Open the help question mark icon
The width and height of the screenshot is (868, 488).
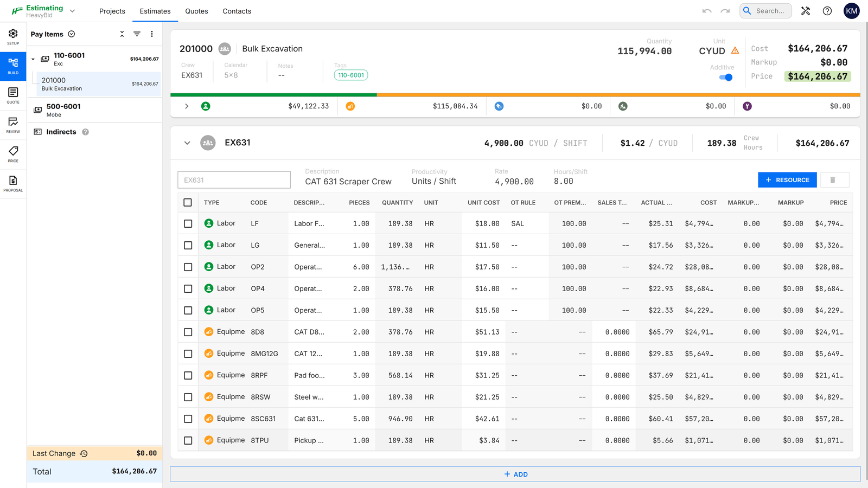click(827, 10)
